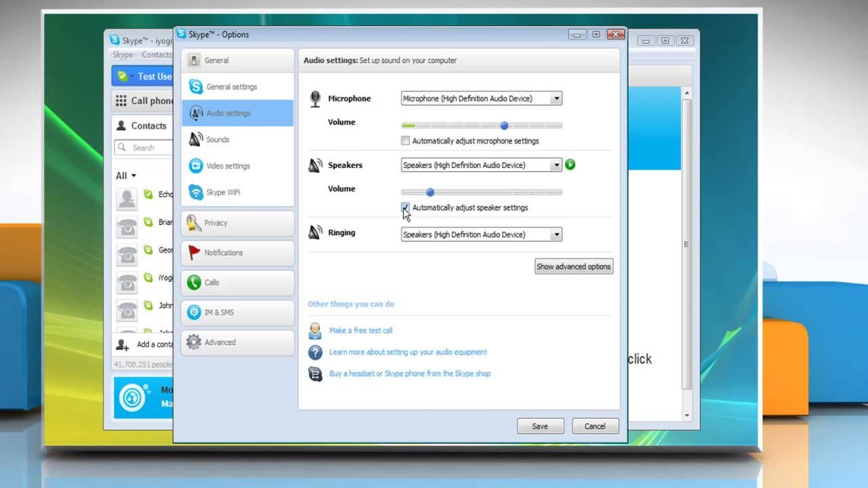Open Skype WiFi settings
868x488 pixels.
pyautogui.click(x=237, y=192)
